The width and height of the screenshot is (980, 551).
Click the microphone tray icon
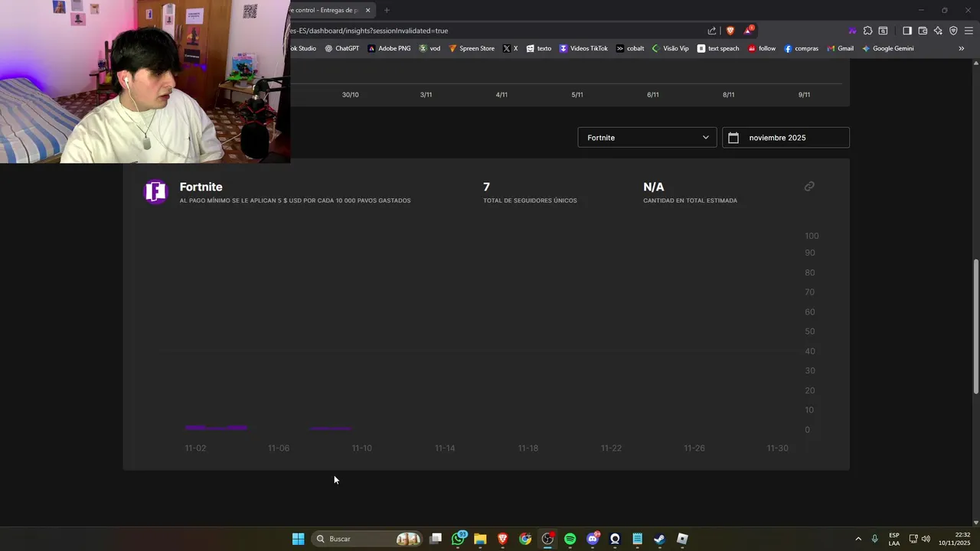tap(874, 539)
